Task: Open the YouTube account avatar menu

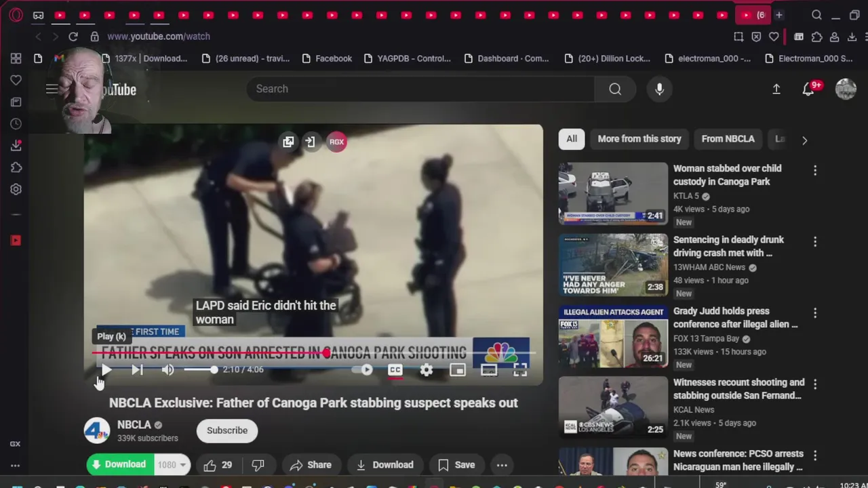Action: click(x=846, y=89)
